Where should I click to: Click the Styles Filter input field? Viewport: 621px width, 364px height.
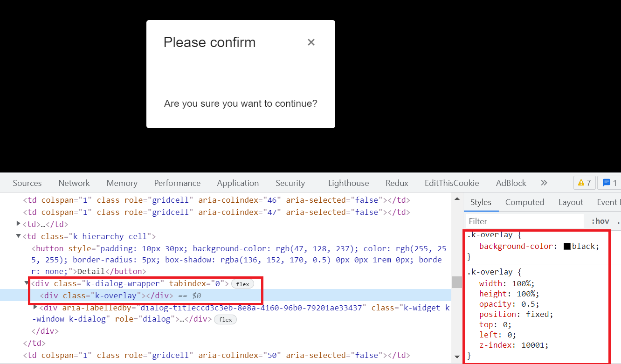[x=524, y=221]
